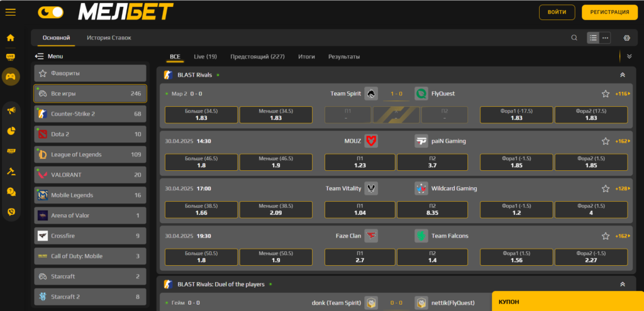
Task: Open Starcraft in the games list
Action: [x=90, y=276]
